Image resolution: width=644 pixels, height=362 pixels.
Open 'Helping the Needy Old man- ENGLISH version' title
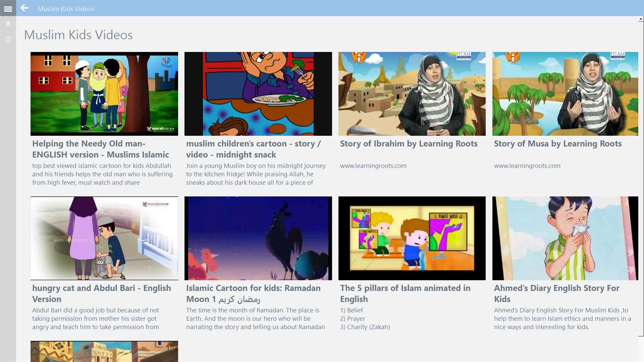click(x=101, y=149)
